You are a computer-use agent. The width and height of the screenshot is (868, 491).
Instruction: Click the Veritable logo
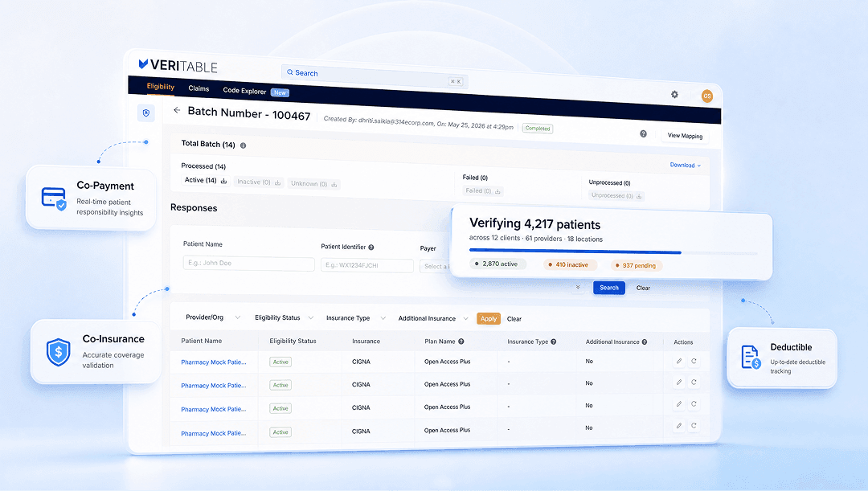(x=178, y=66)
